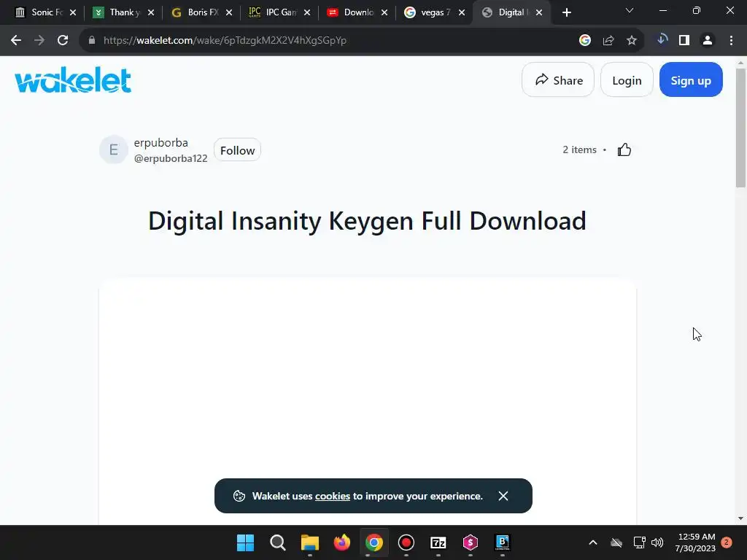Share this page via address bar icon

(608, 41)
